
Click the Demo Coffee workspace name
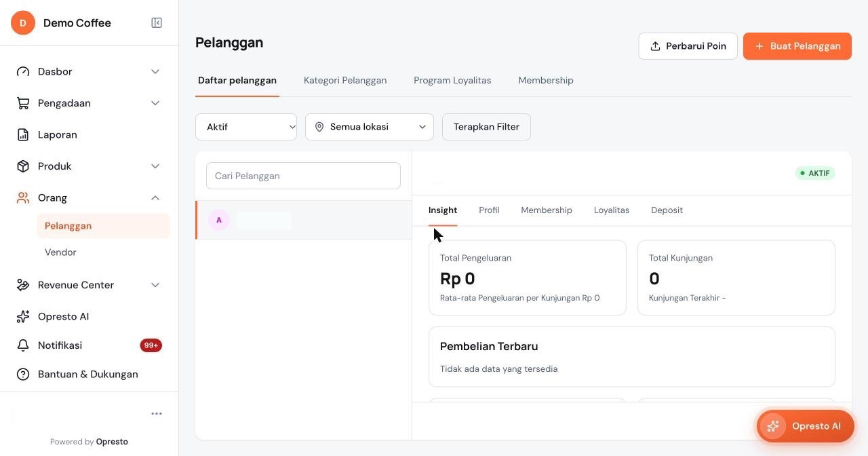pyautogui.click(x=77, y=23)
